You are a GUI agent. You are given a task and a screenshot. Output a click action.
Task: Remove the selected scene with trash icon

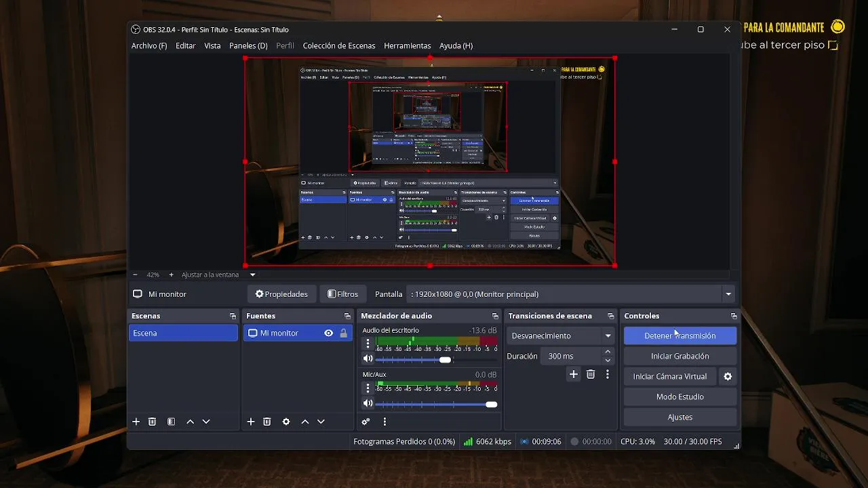tap(152, 422)
